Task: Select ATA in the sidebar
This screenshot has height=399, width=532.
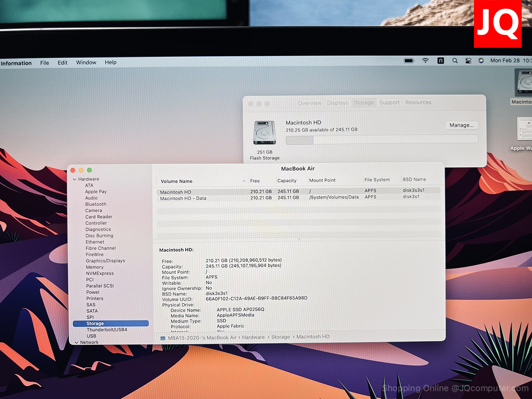Action: coord(89,185)
